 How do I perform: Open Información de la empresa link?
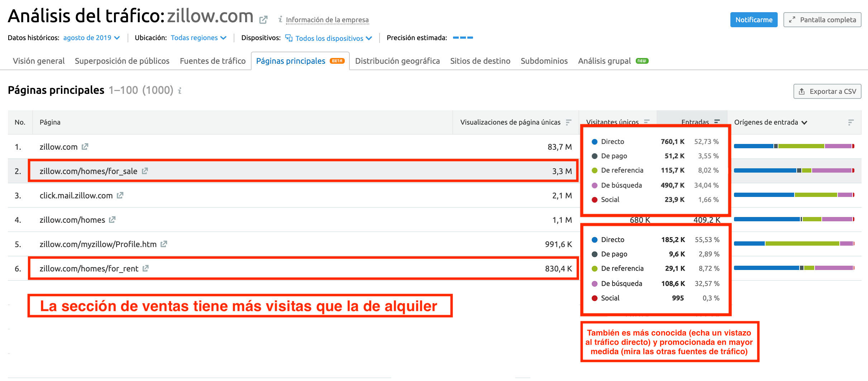327,20
